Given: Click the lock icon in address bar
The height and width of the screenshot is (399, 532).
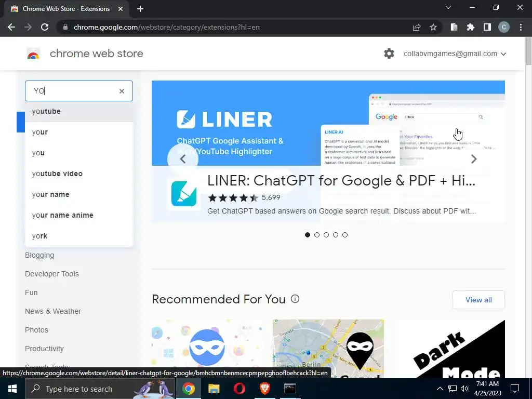Looking at the screenshot, I should coord(65,27).
